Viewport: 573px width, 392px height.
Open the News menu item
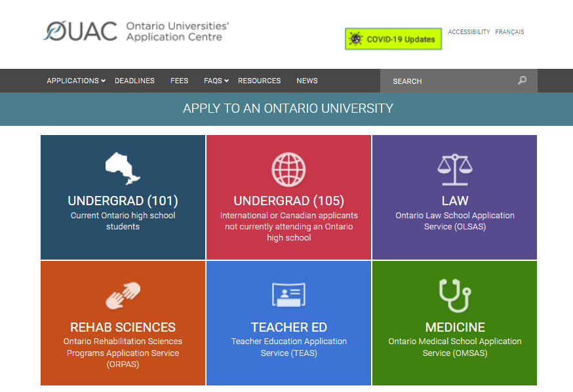tap(307, 81)
